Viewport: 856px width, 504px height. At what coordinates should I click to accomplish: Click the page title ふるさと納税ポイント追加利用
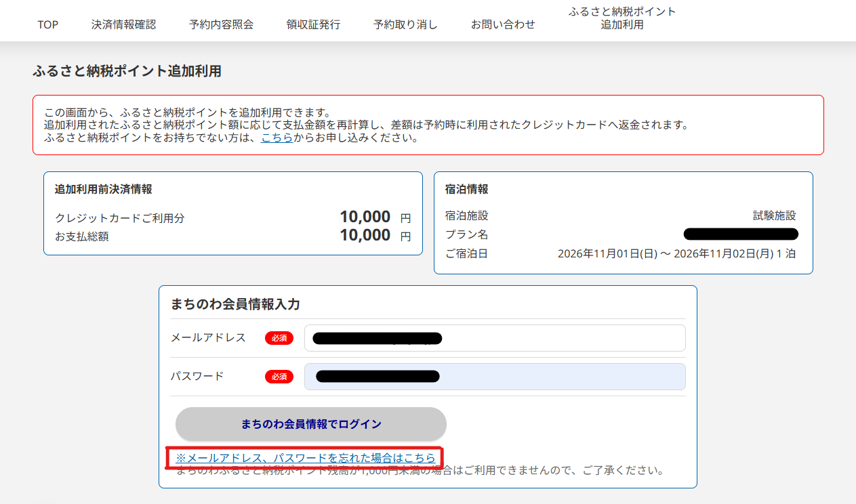coord(127,71)
